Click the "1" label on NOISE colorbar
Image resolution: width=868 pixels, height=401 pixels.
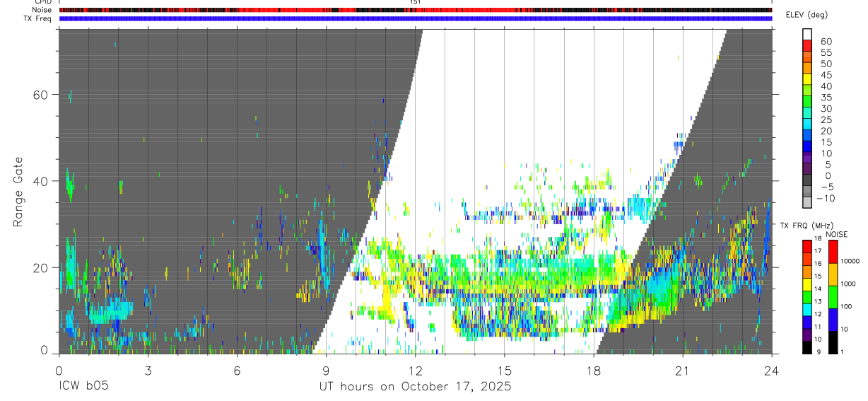[x=843, y=351]
